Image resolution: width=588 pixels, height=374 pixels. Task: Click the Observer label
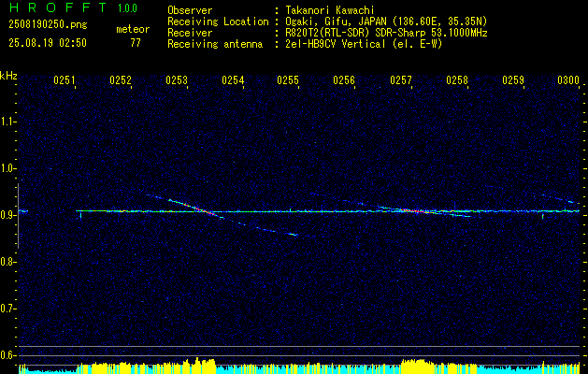(190, 10)
